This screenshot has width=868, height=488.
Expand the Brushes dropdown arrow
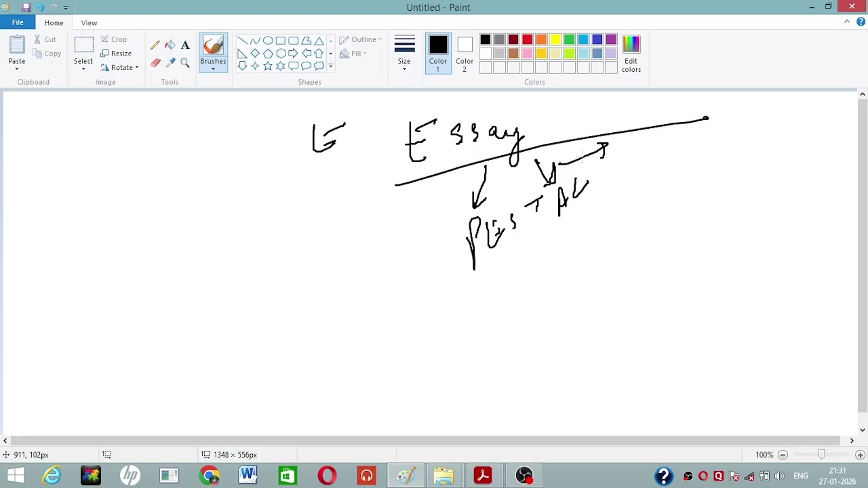pos(213,68)
